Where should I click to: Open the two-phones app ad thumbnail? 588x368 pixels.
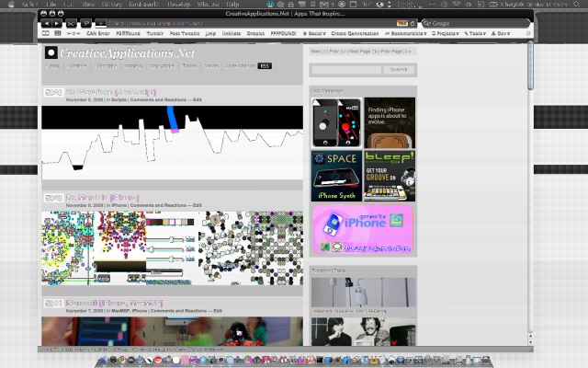[x=336, y=122]
